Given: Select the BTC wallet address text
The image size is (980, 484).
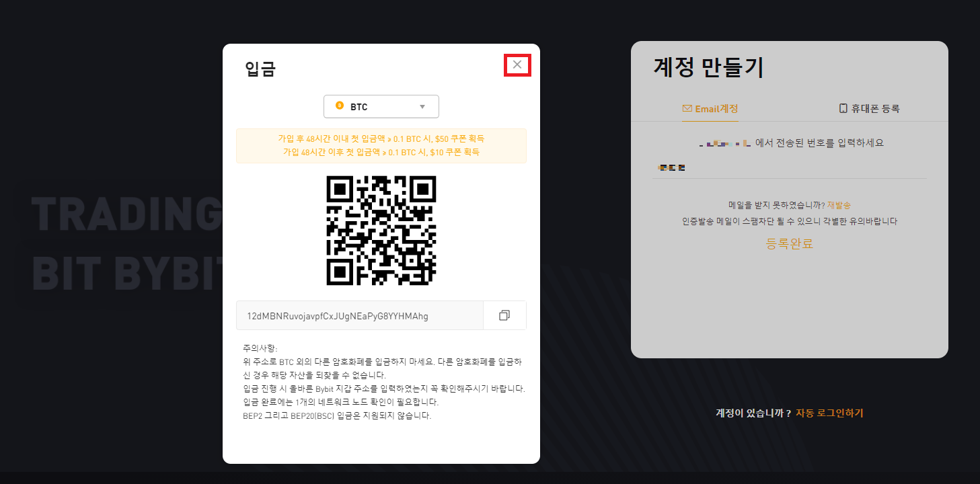Looking at the screenshot, I should (338, 316).
